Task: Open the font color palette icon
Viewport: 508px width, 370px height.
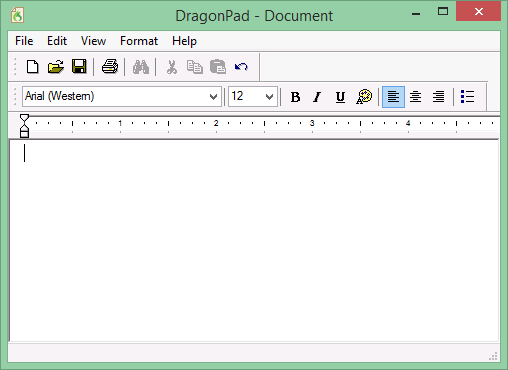Action: tap(364, 97)
